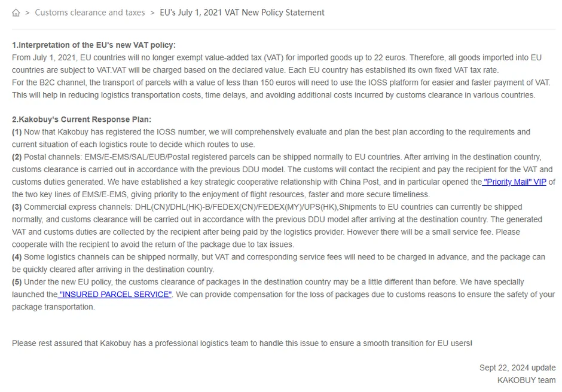Click the bold (5) item marker

17,282
